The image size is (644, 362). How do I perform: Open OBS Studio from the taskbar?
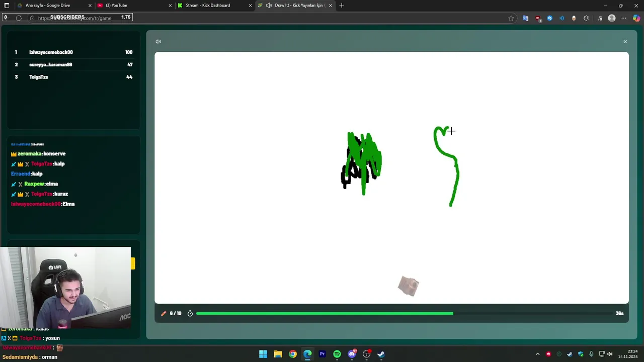point(367,354)
